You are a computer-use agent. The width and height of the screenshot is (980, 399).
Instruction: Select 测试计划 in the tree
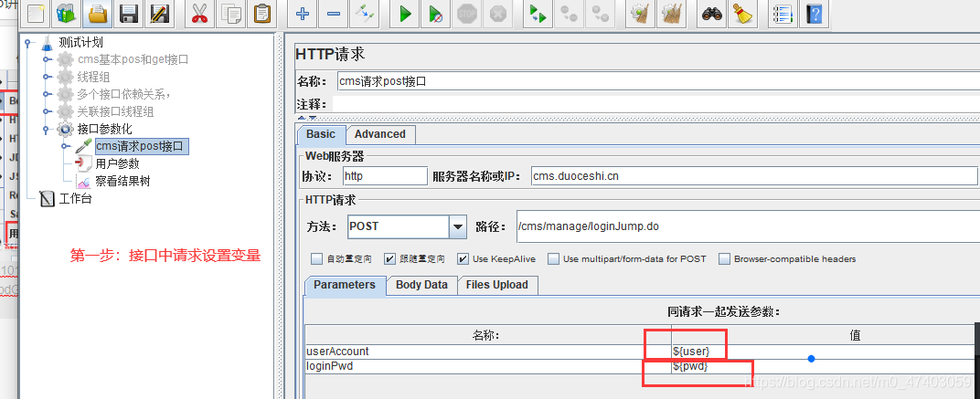80,43
